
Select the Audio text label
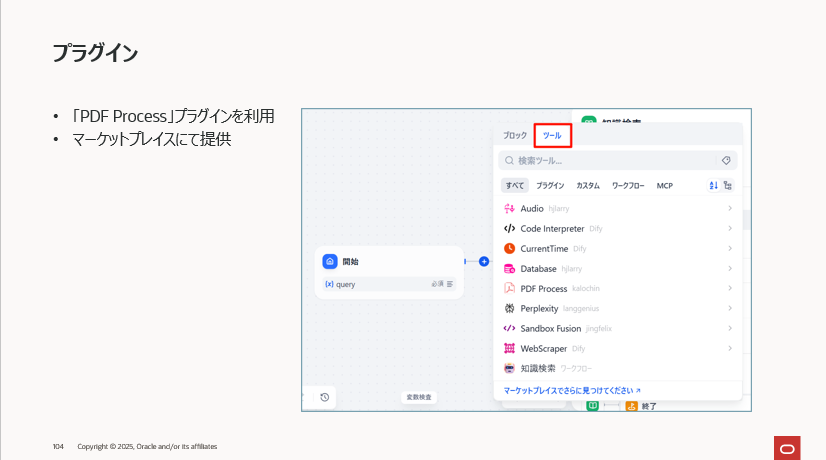532,209
